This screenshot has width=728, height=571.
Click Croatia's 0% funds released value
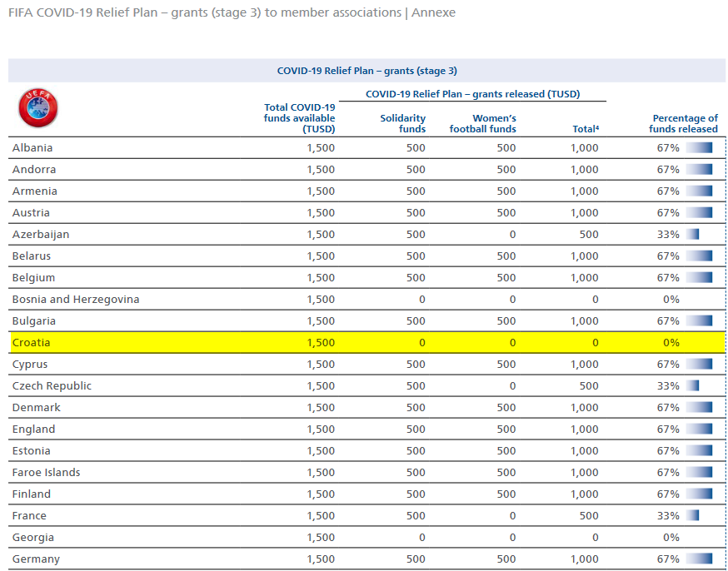[x=671, y=343]
